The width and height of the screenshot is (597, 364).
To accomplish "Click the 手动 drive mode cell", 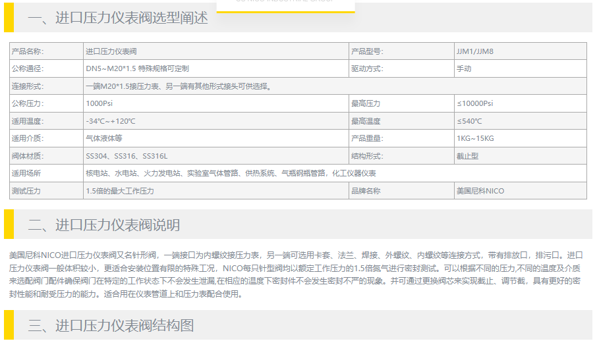I will [x=464, y=68].
